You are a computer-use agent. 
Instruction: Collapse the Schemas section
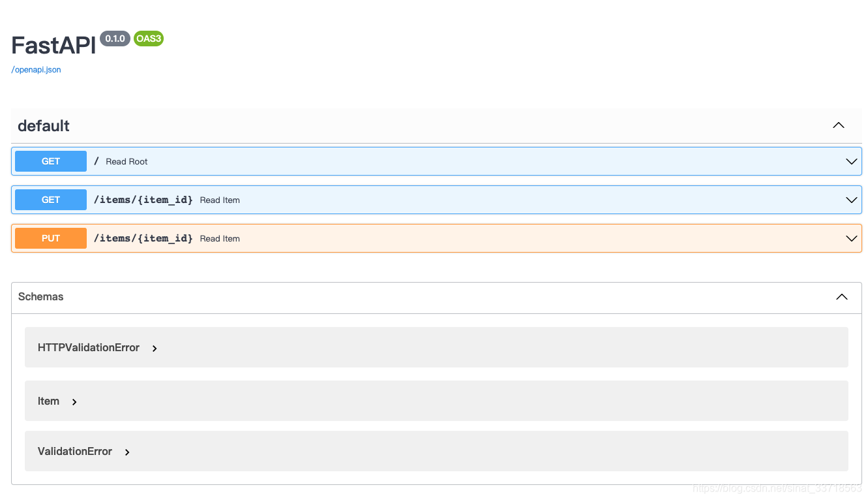coord(841,297)
